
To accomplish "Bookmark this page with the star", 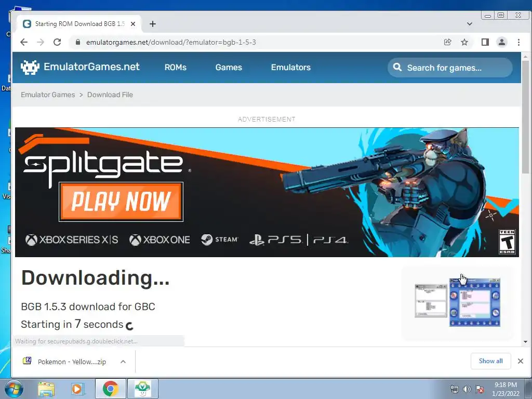I will [464, 42].
